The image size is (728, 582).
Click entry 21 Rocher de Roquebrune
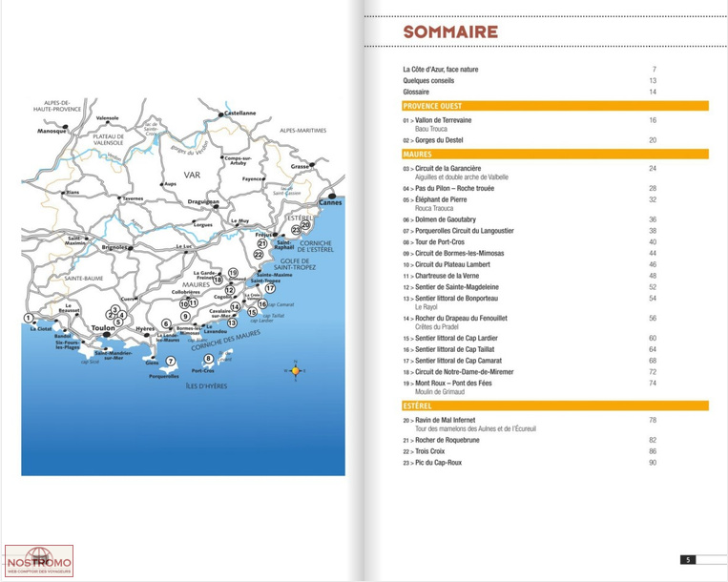tap(441, 441)
